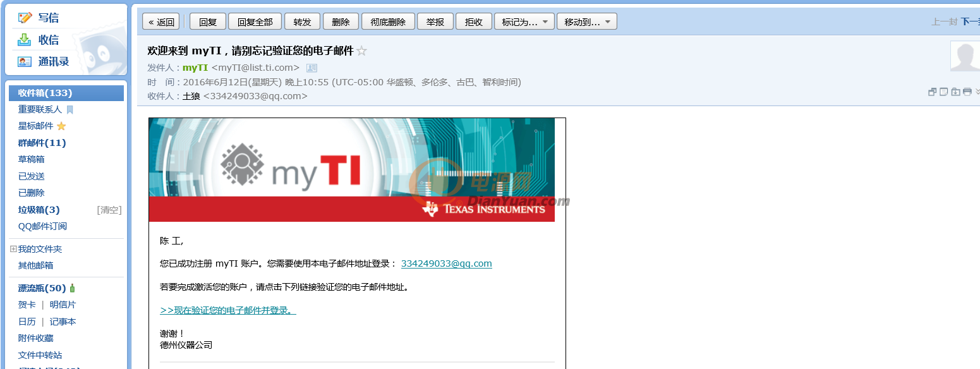980x369 pixels.
Task: Open the 草稿箱 drafts folder
Action: coord(32,159)
